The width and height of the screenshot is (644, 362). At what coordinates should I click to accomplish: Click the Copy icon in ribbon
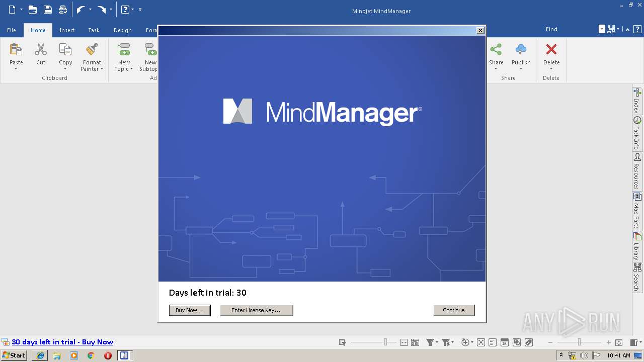tap(65, 49)
